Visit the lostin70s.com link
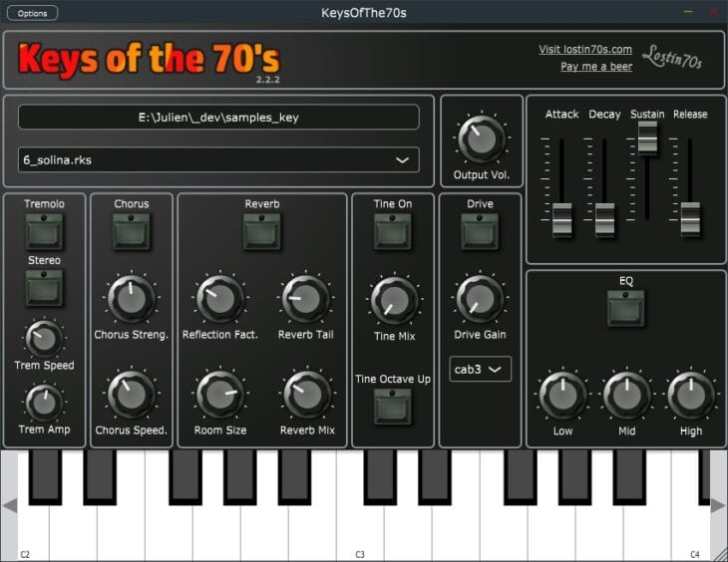The width and height of the screenshot is (728, 562). pyautogui.click(x=585, y=49)
